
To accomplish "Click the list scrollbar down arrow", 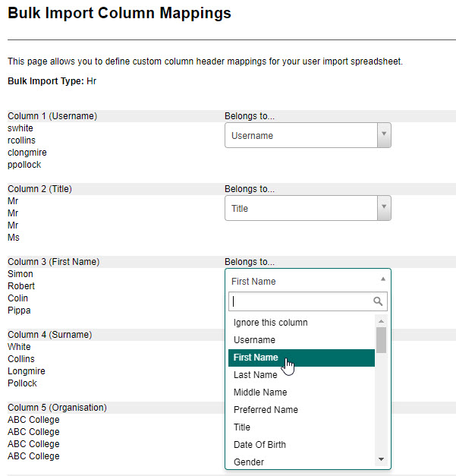I will point(381,460).
